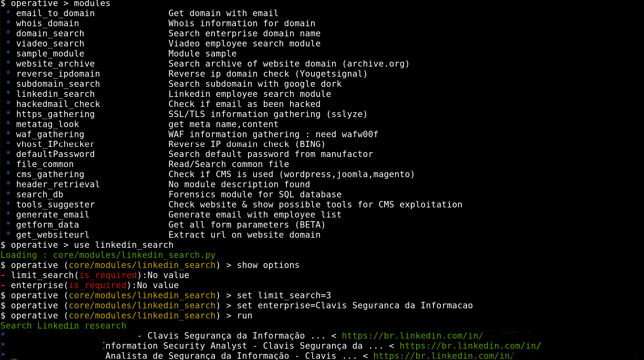Click the "run" command text
This screenshot has height=360, width=644.
tap(244, 316)
